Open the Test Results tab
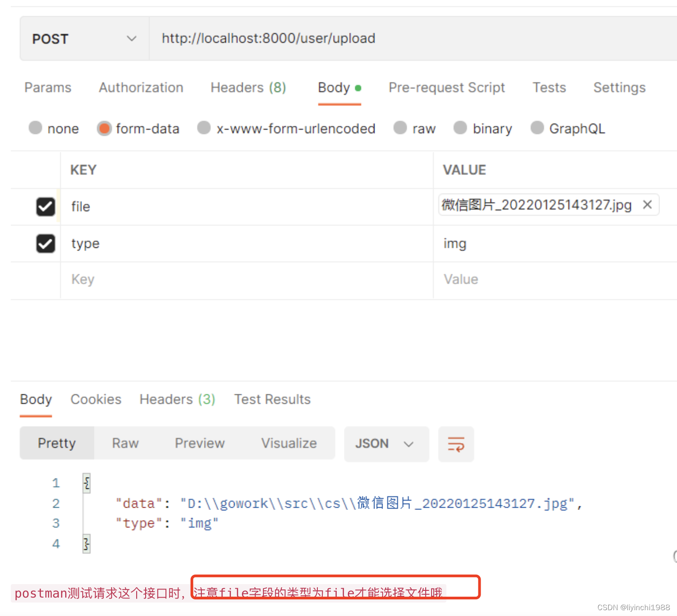677x616 pixels. [x=272, y=399]
